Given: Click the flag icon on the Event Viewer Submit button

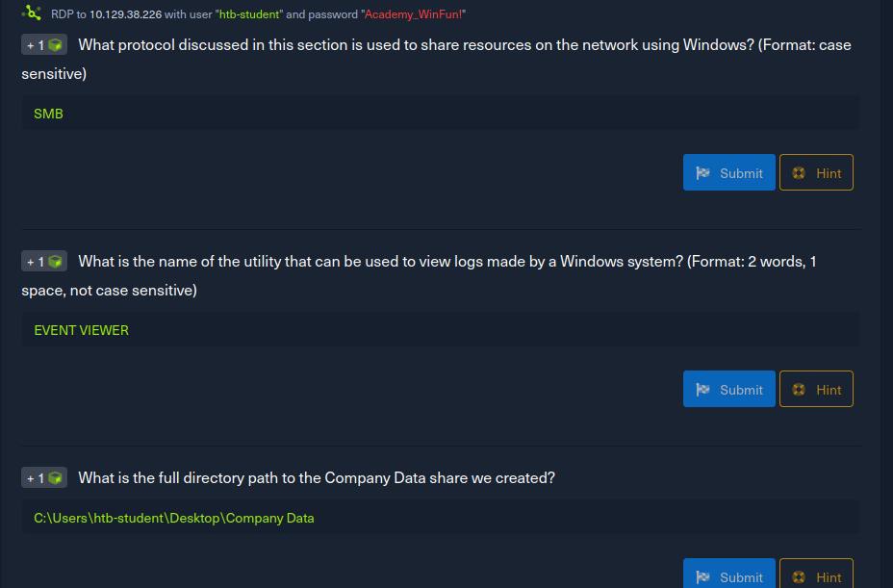Looking at the screenshot, I should 702,389.
